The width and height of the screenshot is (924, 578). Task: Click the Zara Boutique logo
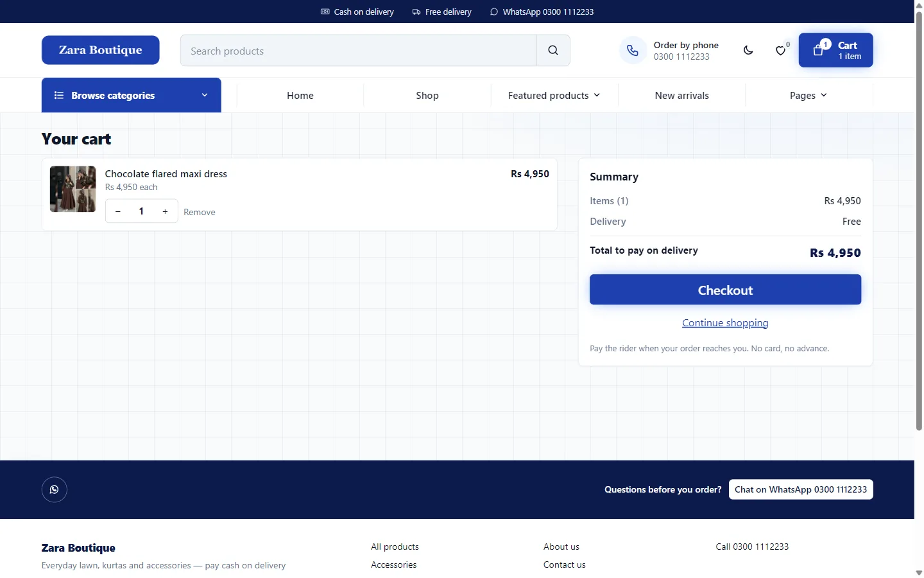click(x=101, y=50)
